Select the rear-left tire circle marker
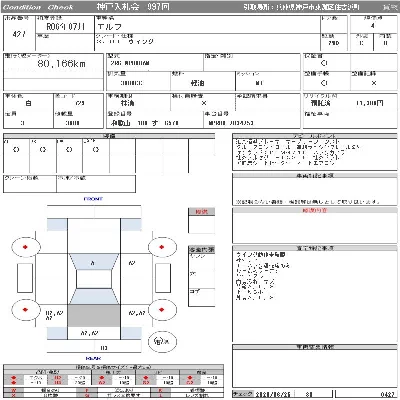Viewport: 400px width, 400px height. coord(25,310)
